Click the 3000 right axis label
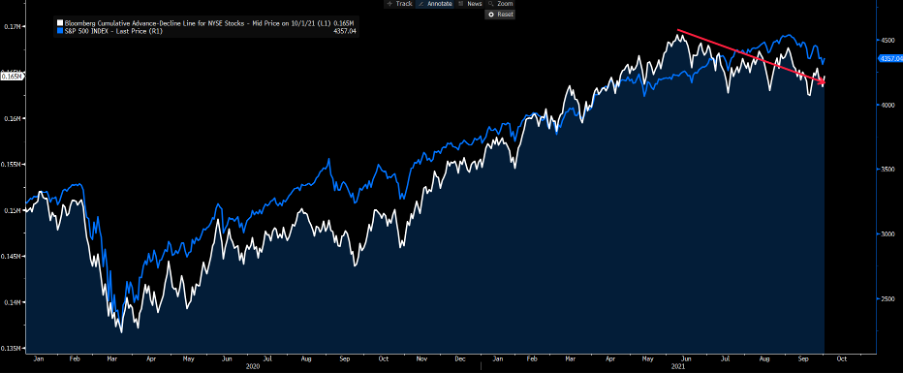 point(887,234)
